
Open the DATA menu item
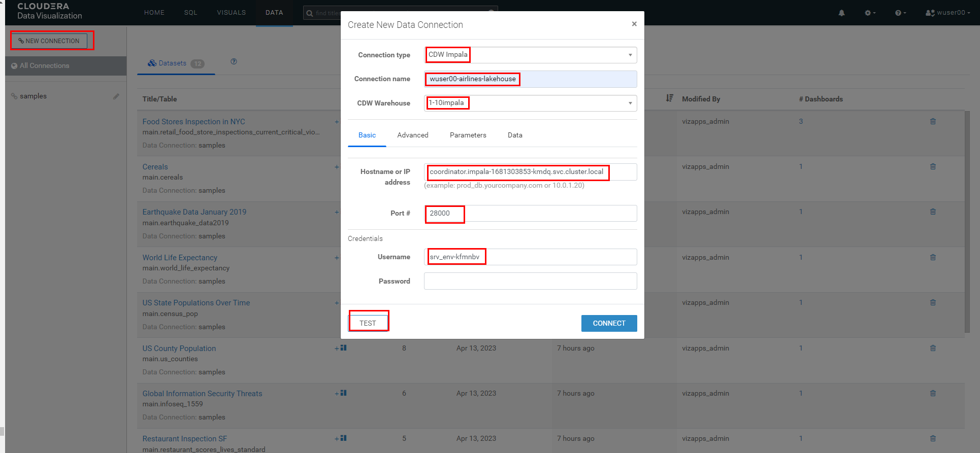point(274,13)
